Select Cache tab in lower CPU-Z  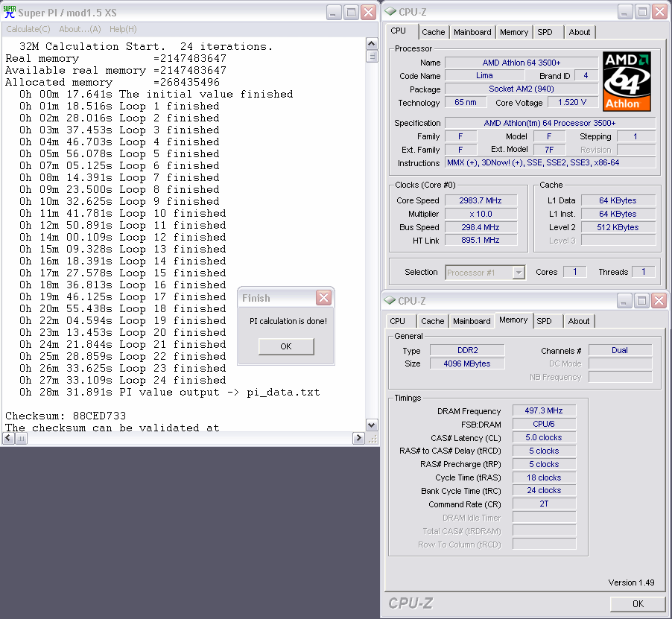432,321
